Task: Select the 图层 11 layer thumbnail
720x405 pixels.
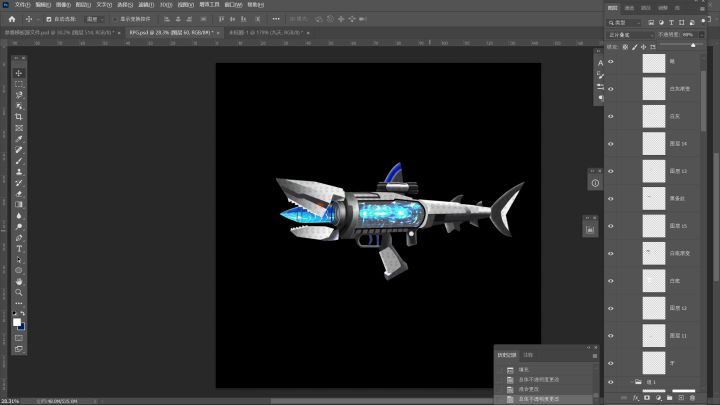Action: coord(654,334)
